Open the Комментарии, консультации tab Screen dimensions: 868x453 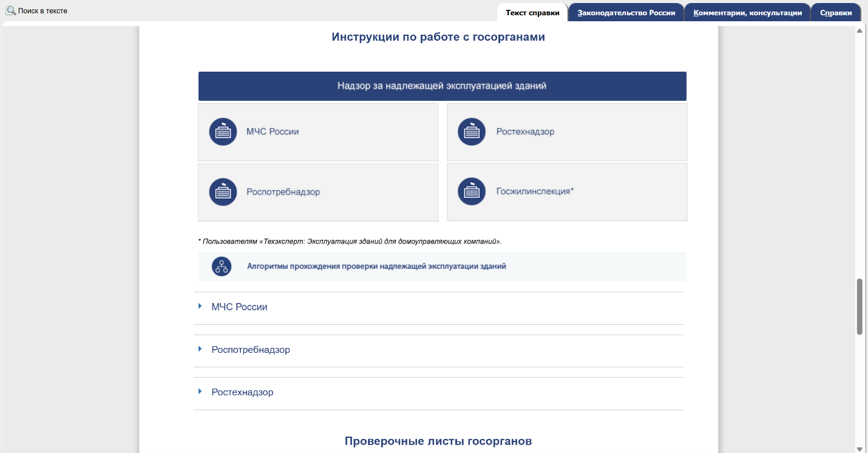click(x=747, y=13)
